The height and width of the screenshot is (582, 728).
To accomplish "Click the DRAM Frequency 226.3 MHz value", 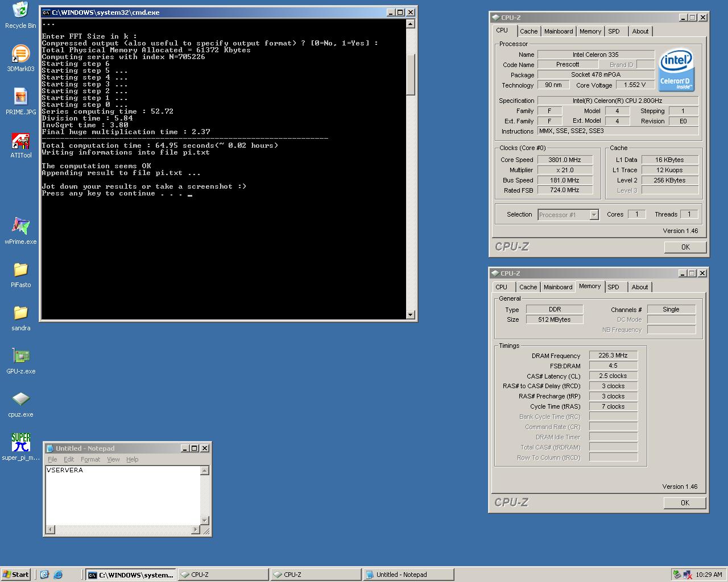I will point(613,355).
